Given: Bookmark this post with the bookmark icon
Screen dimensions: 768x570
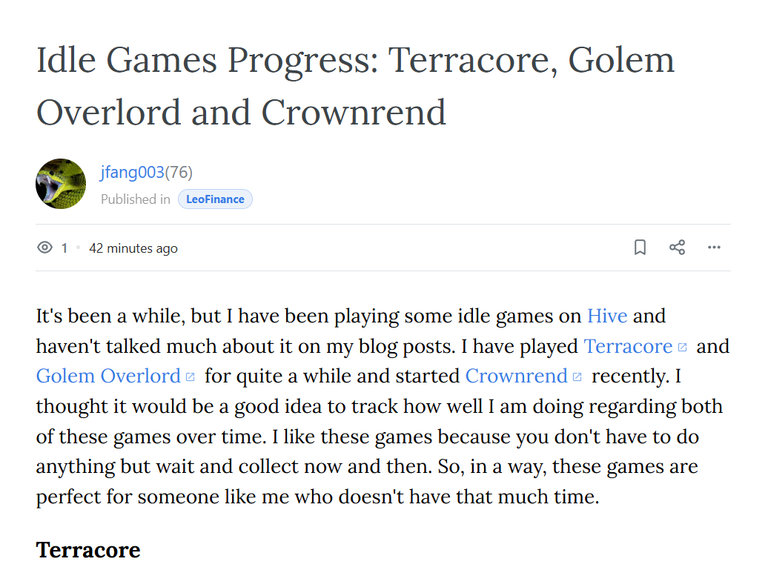Looking at the screenshot, I should [x=640, y=247].
